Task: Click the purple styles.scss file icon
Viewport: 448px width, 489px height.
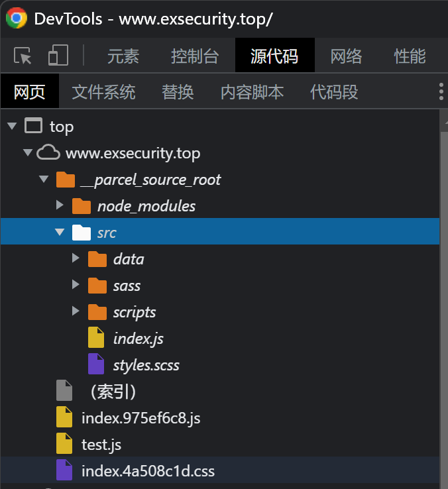Action: click(96, 364)
